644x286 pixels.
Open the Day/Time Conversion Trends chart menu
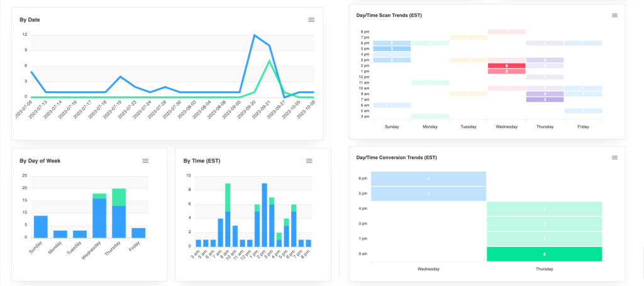point(614,158)
